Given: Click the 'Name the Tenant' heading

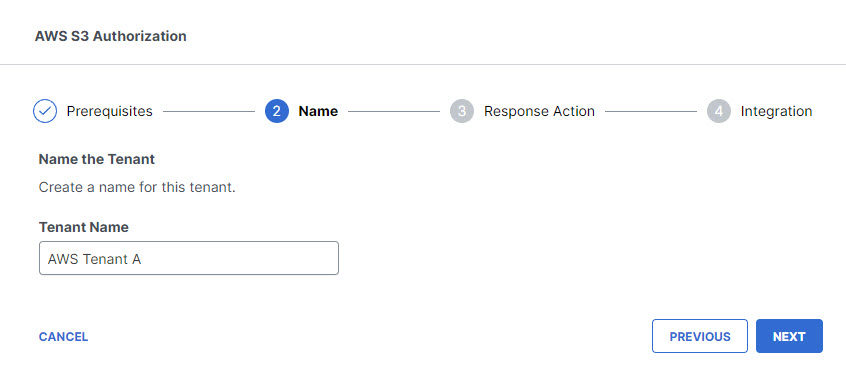Looking at the screenshot, I should 97,159.
